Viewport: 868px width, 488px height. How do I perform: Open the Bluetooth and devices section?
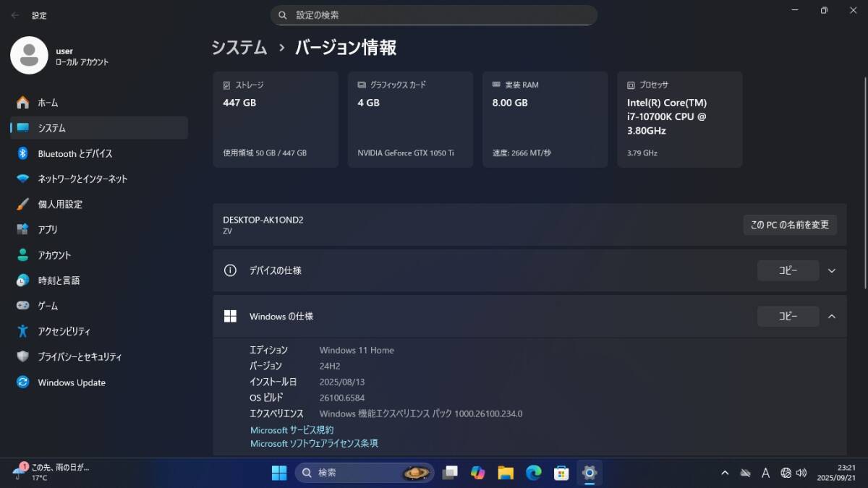75,153
